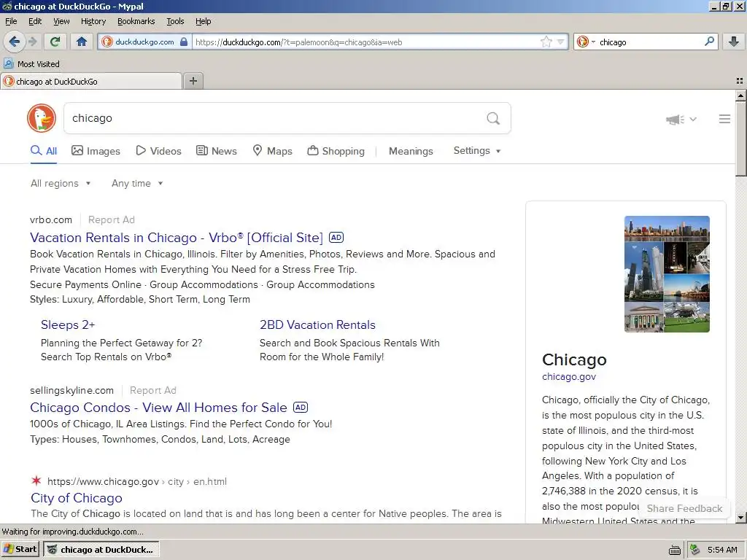
Task: Report the vrbo.com ad
Action: coord(112,219)
